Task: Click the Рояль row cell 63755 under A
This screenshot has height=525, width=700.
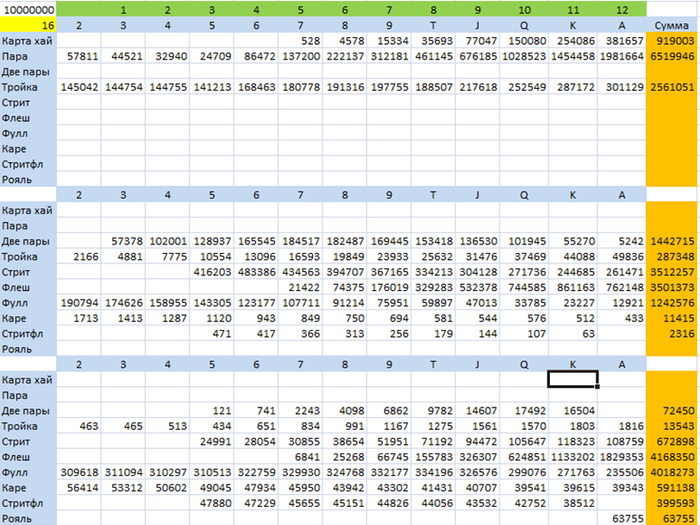Action: [622, 518]
